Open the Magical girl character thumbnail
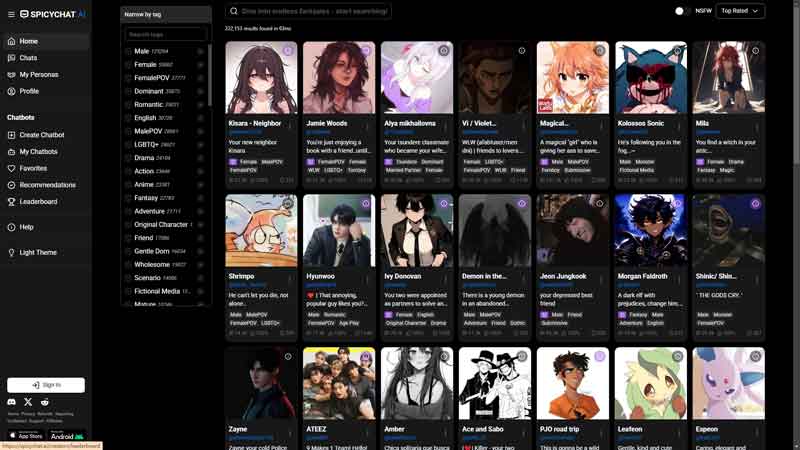 click(x=572, y=78)
